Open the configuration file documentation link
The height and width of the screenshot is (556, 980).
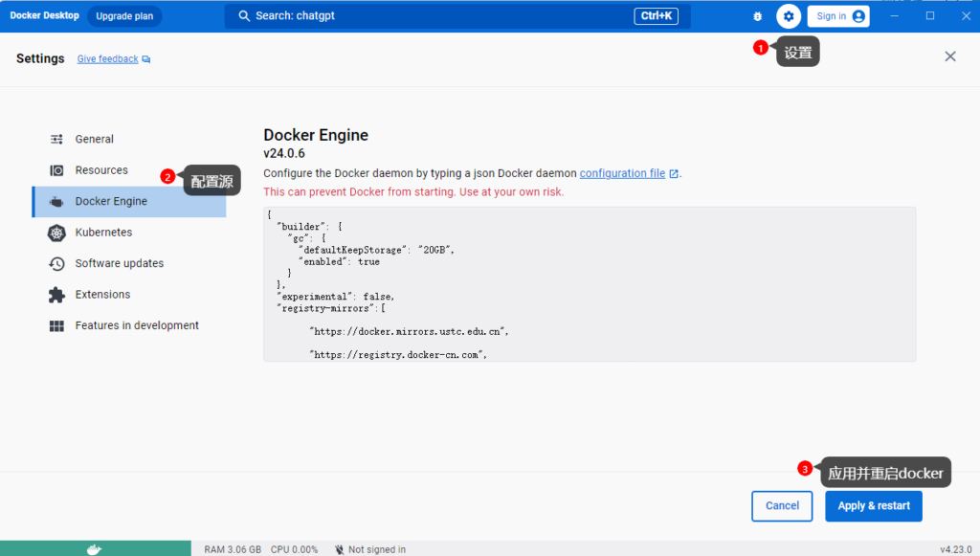coord(622,174)
